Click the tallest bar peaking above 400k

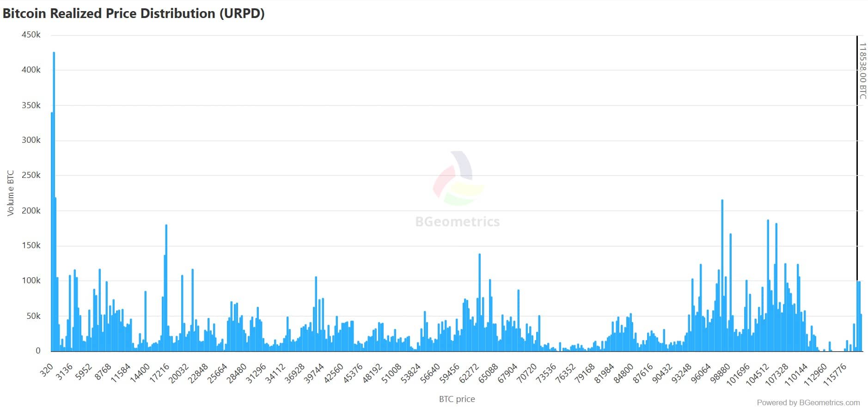pos(54,201)
